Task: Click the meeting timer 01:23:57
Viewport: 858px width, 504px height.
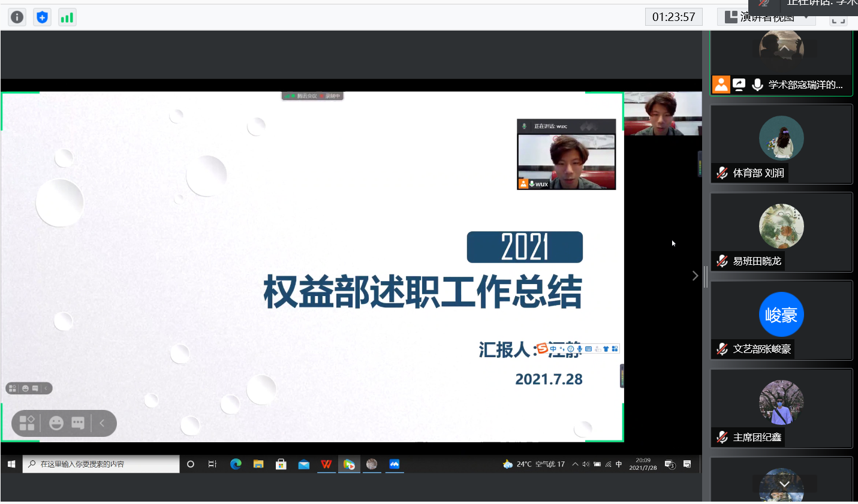Action: click(x=673, y=17)
